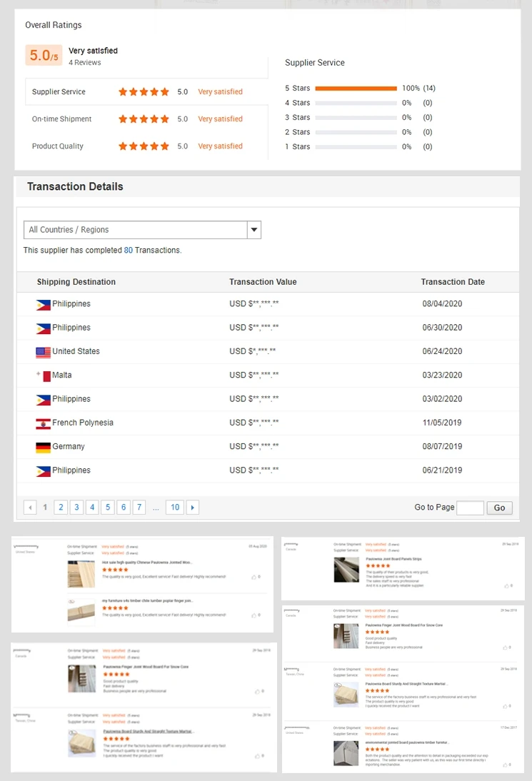Click the dropdown arrow of the country filter
The width and height of the screenshot is (532, 781).
pos(254,230)
